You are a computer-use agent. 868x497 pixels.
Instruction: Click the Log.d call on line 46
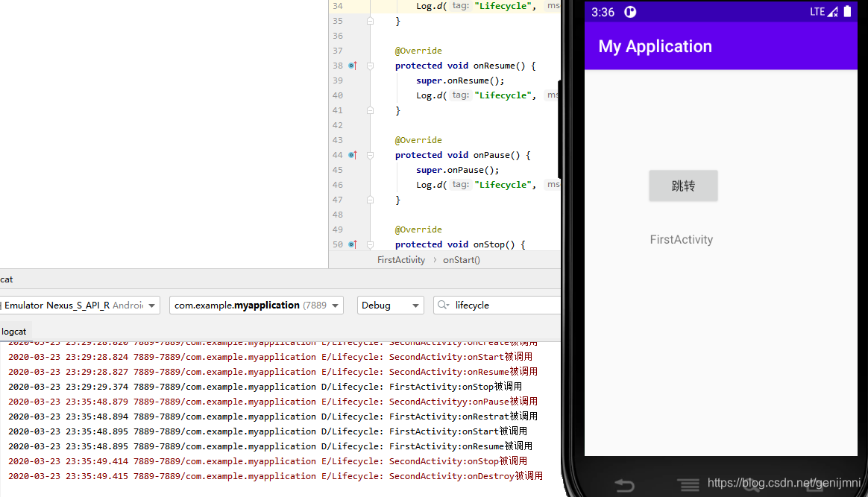coord(431,186)
